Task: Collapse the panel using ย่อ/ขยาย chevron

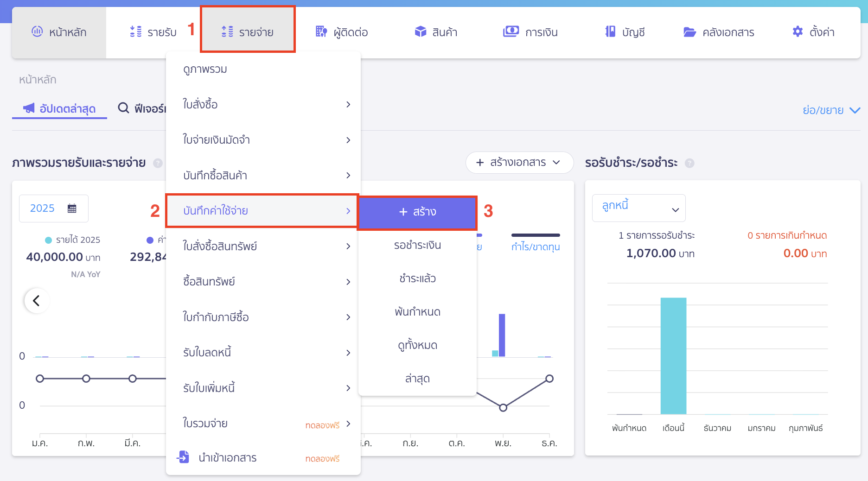Action: (x=855, y=110)
